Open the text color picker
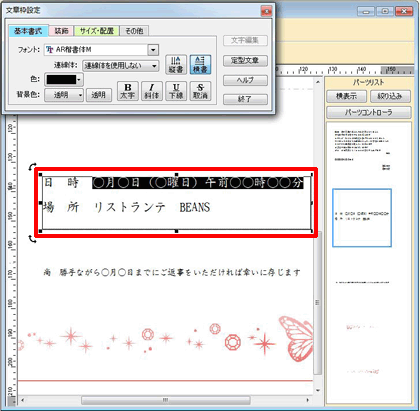This screenshot has height=411, width=420. [64, 79]
